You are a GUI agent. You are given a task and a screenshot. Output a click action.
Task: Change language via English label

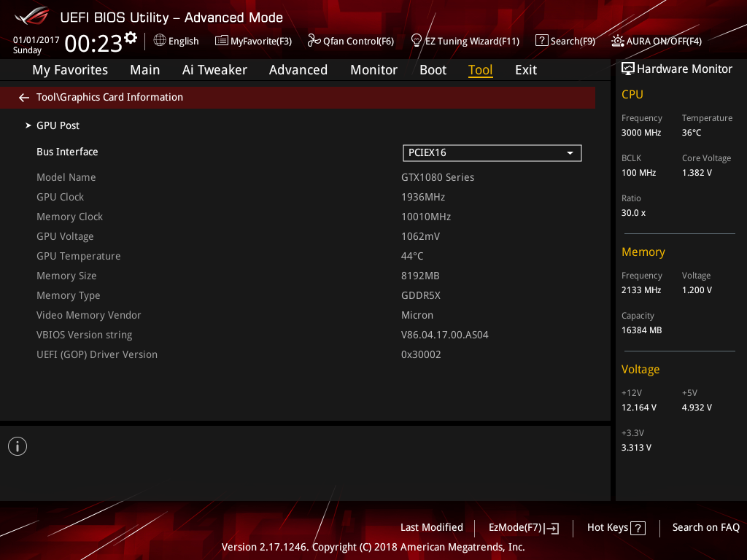183,42
